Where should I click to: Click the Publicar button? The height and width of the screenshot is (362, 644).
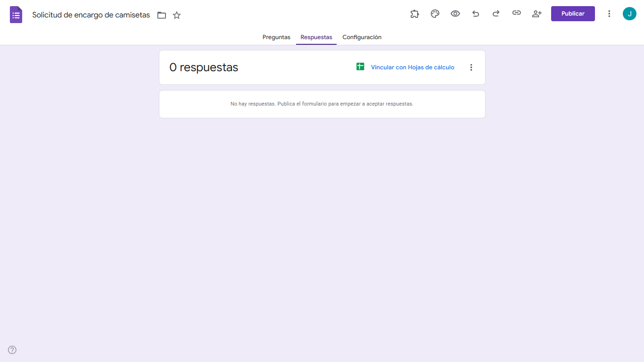click(x=573, y=14)
